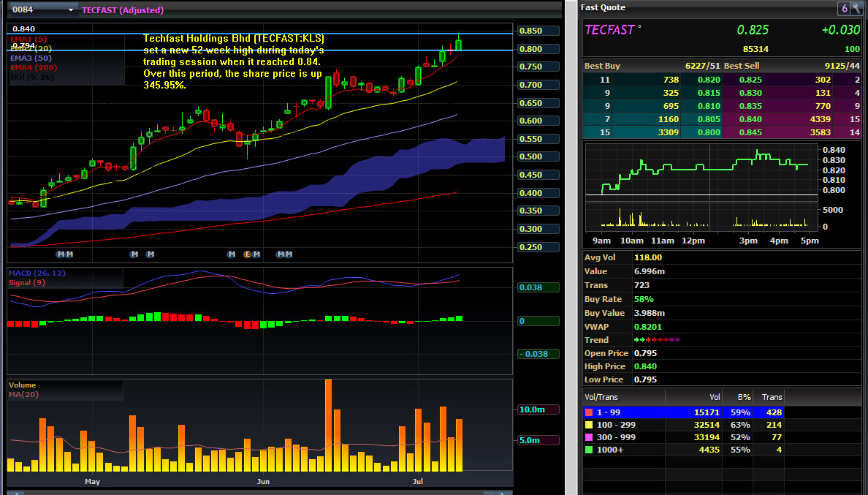868x495 pixels.
Task: Click the Trans value 723
Action: pos(642,285)
